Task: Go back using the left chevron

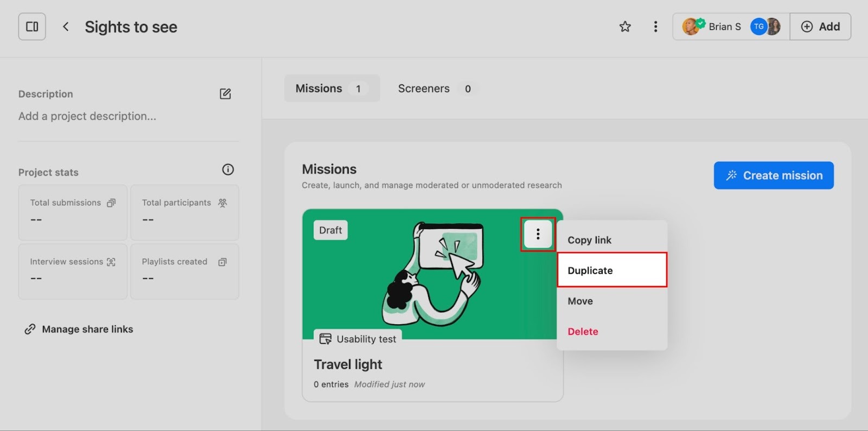Action: pyautogui.click(x=66, y=27)
